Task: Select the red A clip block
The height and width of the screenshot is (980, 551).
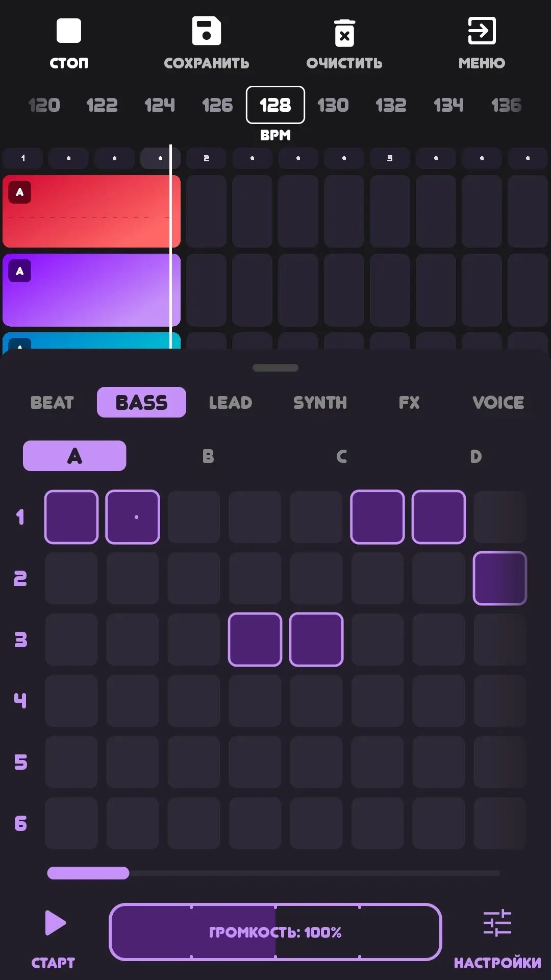Action: (91, 211)
